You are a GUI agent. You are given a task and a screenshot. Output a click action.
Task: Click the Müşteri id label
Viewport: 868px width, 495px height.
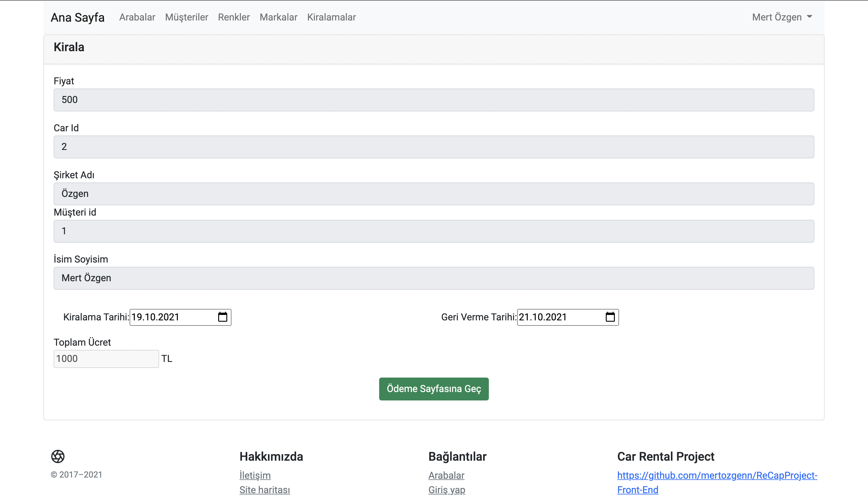(x=75, y=212)
